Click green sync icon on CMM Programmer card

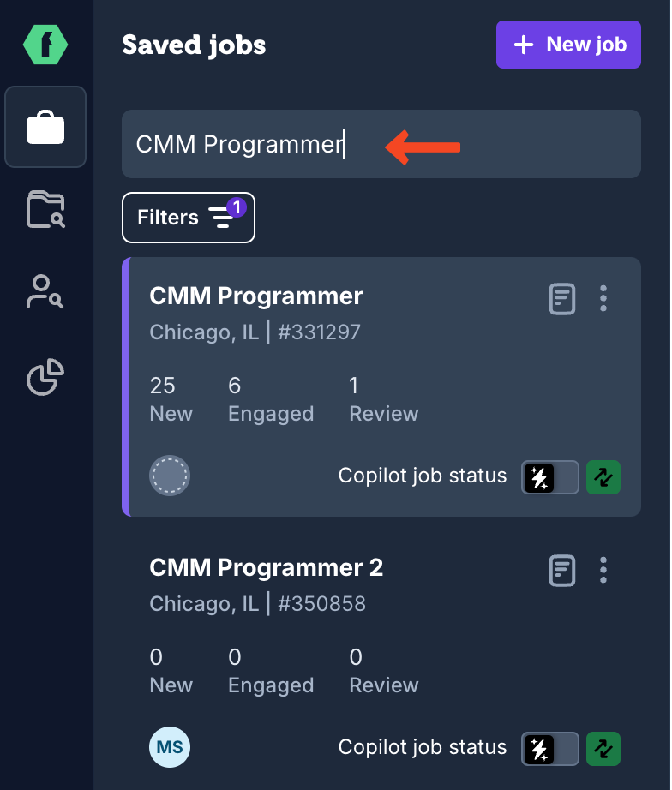coord(603,477)
